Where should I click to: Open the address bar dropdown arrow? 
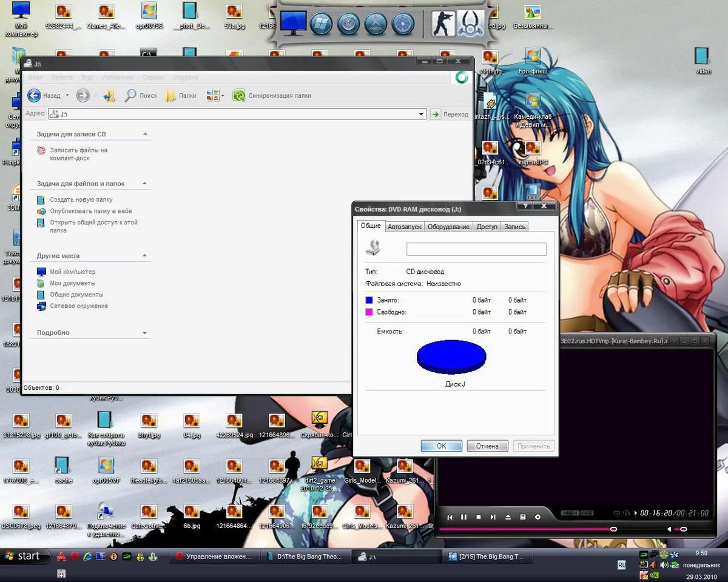(422, 114)
